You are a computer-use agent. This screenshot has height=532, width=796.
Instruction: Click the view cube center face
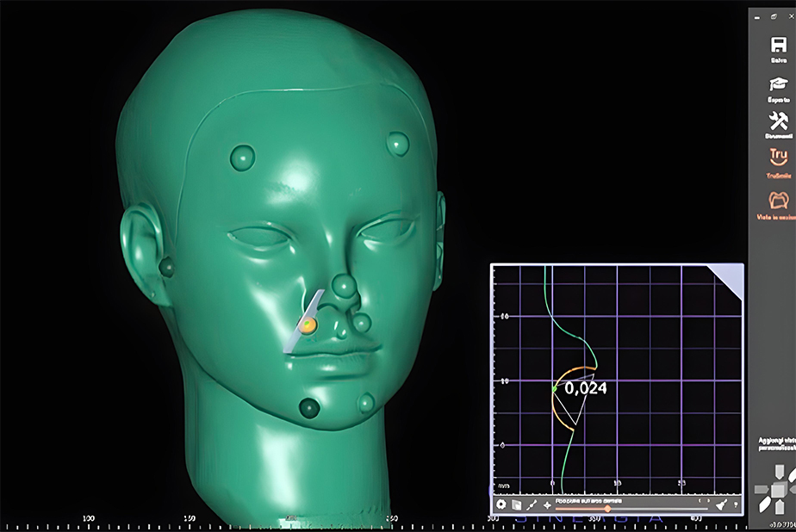[x=777, y=490]
